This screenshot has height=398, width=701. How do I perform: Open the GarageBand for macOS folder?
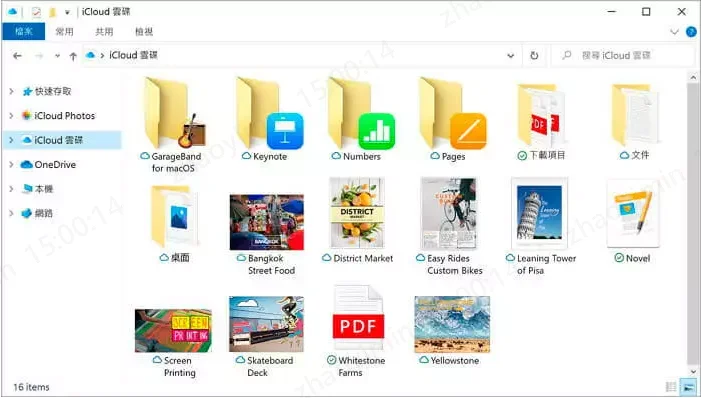(x=174, y=113)
